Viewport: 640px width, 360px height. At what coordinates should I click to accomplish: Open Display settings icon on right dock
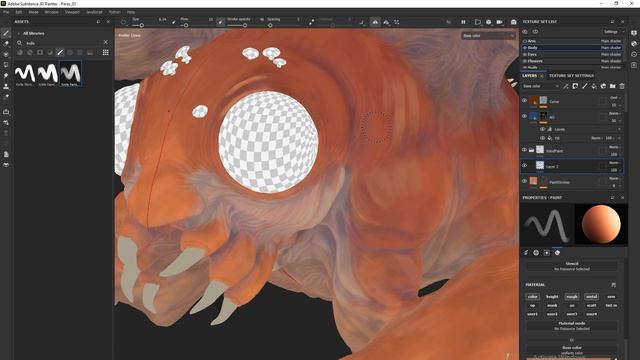[x=634, y=33]
